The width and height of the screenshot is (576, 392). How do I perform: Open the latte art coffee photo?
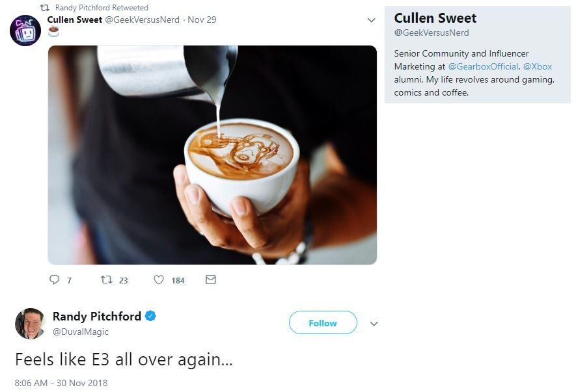(212, 155)
